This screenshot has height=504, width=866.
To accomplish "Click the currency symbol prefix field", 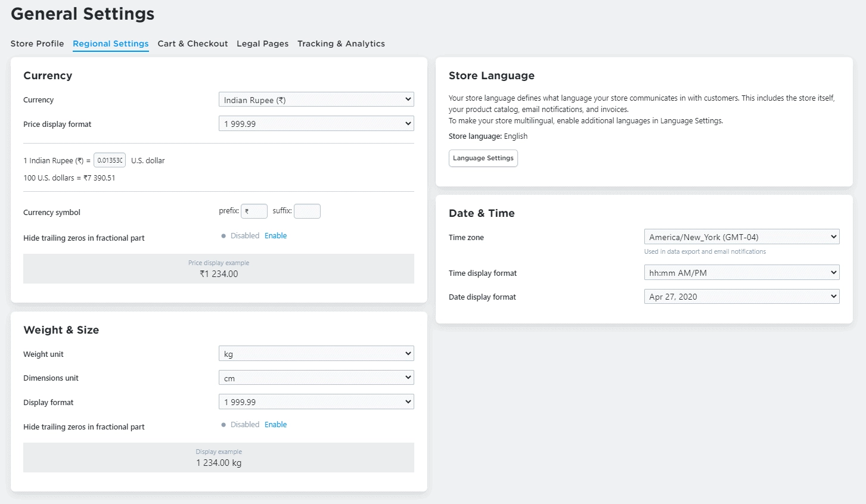I will pos(254,211).
